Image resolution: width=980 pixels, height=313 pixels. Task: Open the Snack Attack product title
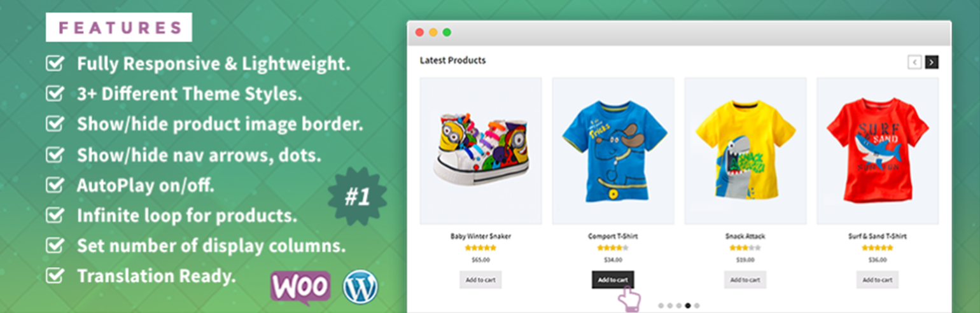click(745, 236)
